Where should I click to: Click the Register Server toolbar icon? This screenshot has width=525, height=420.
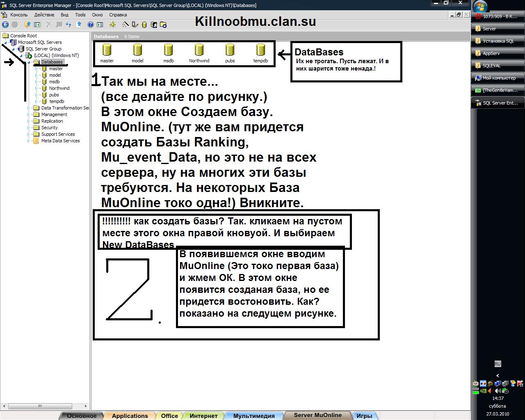pos(135,25)
